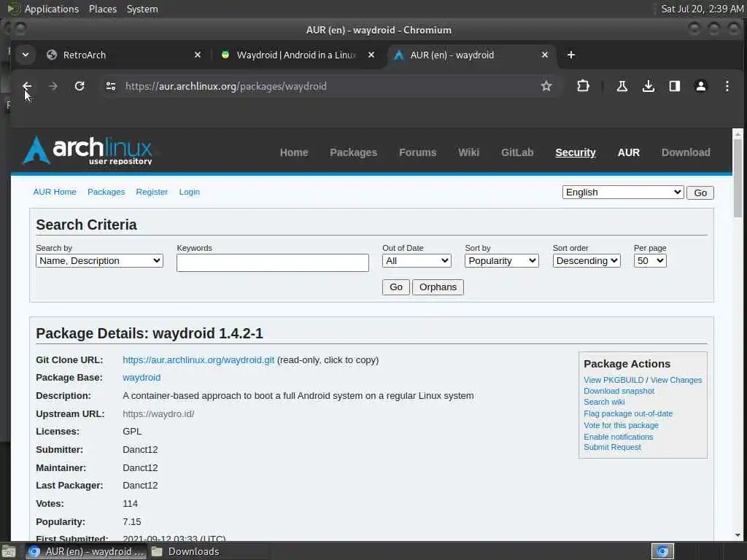Open the Chromium three-dot menu

(x=727, y=86)
